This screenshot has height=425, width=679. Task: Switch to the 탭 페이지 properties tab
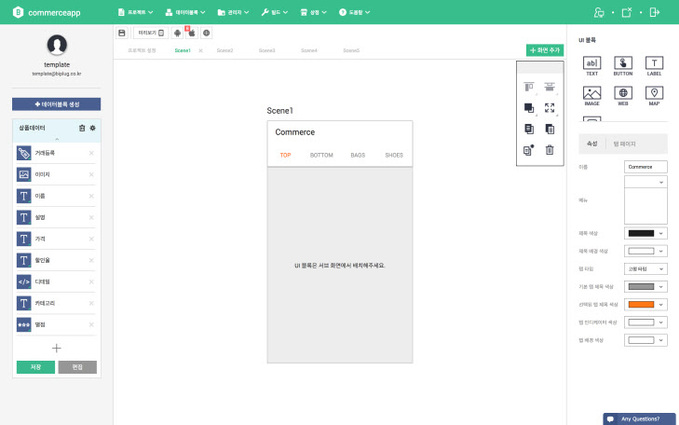(624, 144)
